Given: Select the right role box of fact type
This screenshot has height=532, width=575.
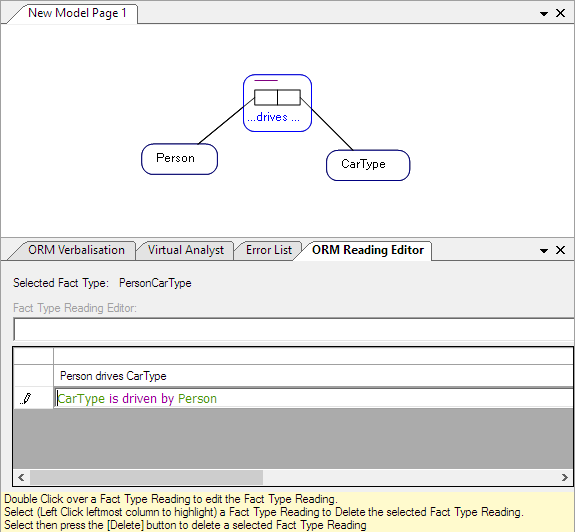Looking at the screenshot, I should click(289, 98).
